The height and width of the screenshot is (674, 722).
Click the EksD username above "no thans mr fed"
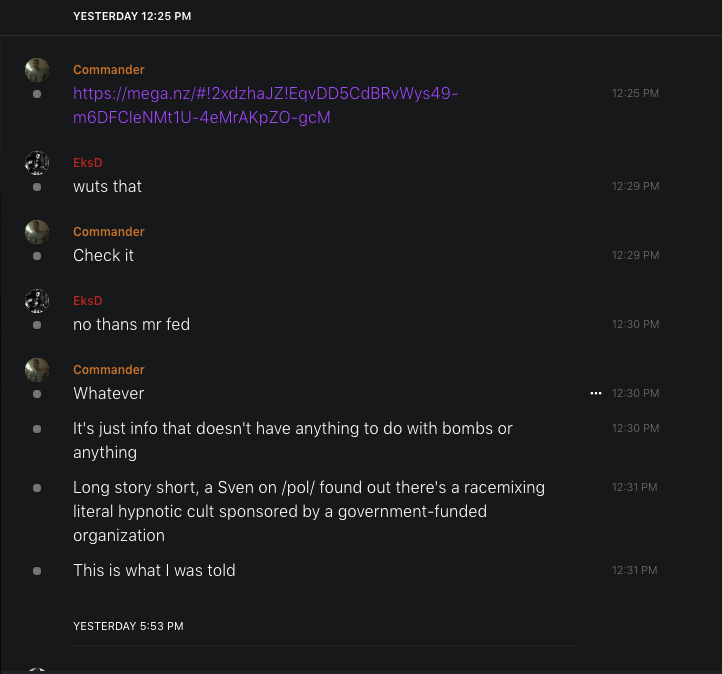(87, 301)
